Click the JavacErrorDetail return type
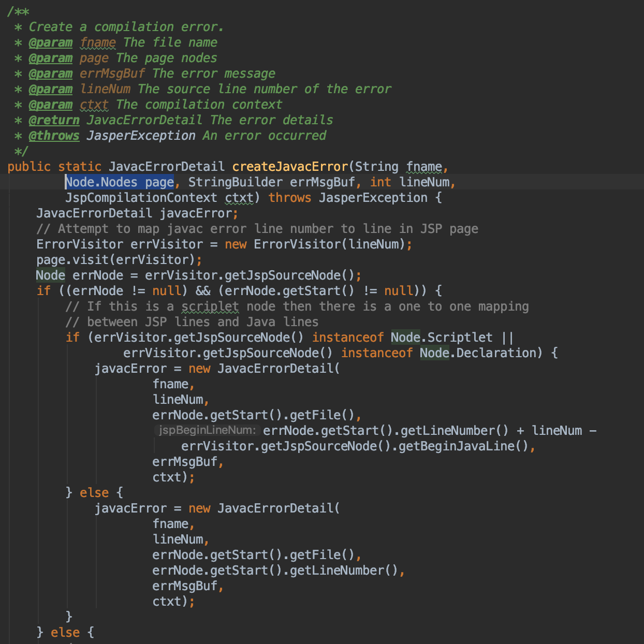This screenshot has height=644, width=644. (x=167, y=167)
